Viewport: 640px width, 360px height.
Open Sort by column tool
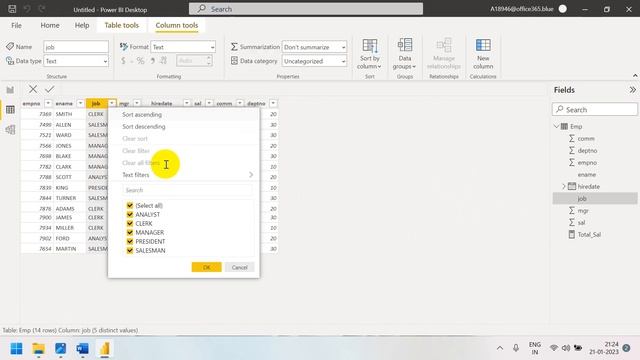pos(370,54)
